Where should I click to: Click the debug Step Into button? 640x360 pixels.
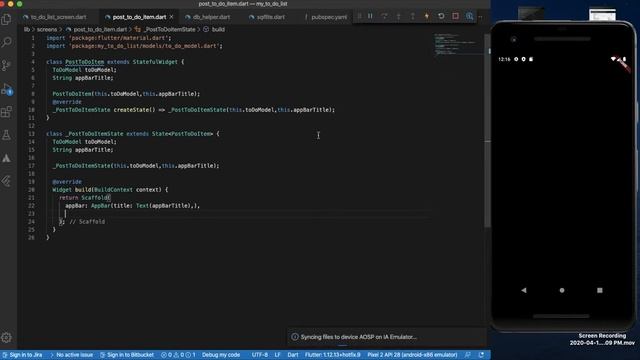(x=398, y=16)
